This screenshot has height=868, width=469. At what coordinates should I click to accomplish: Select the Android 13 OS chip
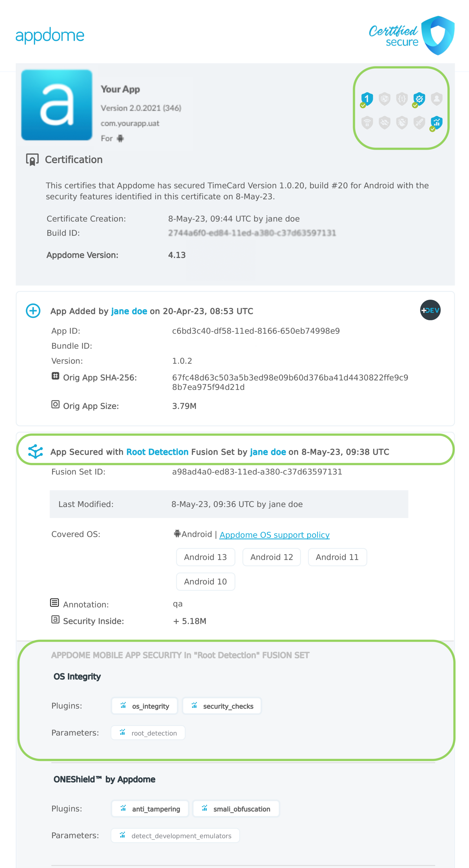(205, 557)
